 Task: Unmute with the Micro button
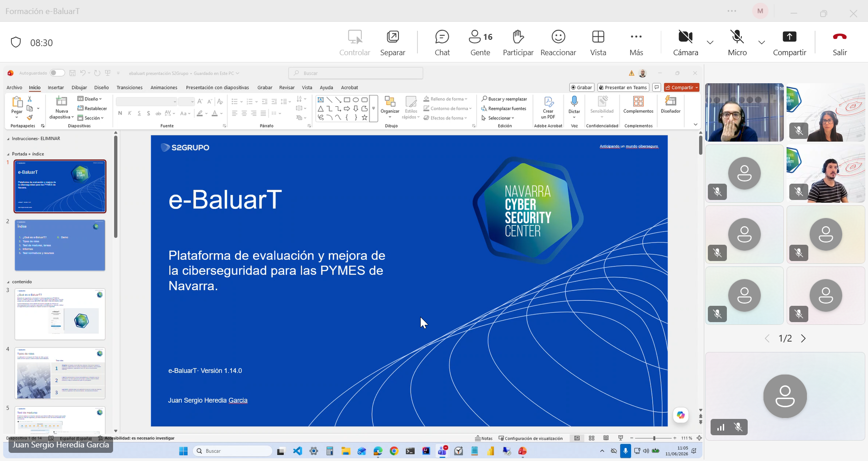(737, 43)
